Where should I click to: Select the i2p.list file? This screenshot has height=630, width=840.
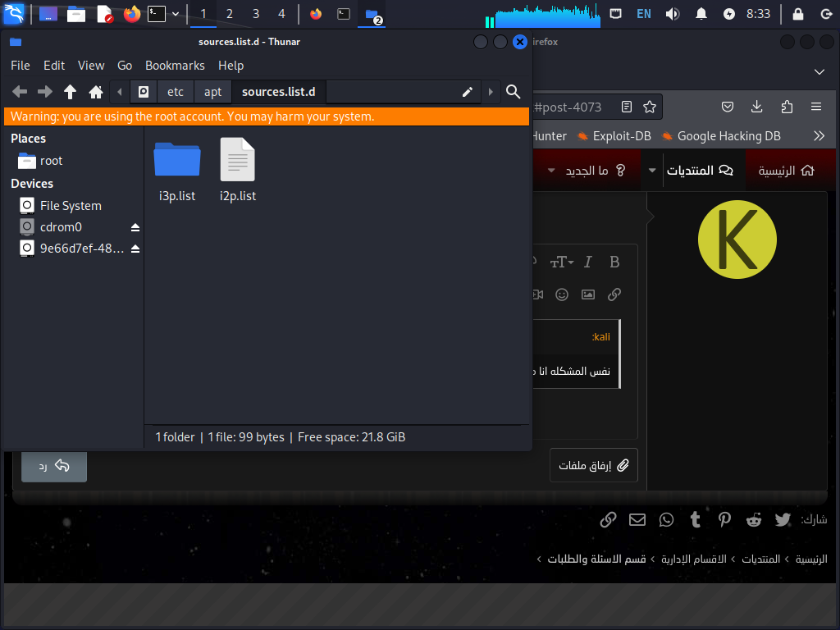pyautogui.click(x=238, y=171)
